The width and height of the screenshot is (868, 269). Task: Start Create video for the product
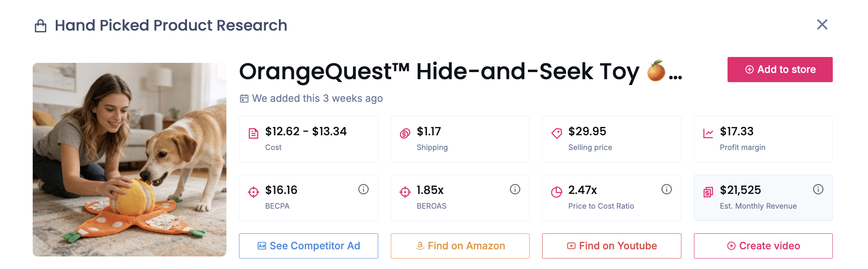[x=763, y=246]
